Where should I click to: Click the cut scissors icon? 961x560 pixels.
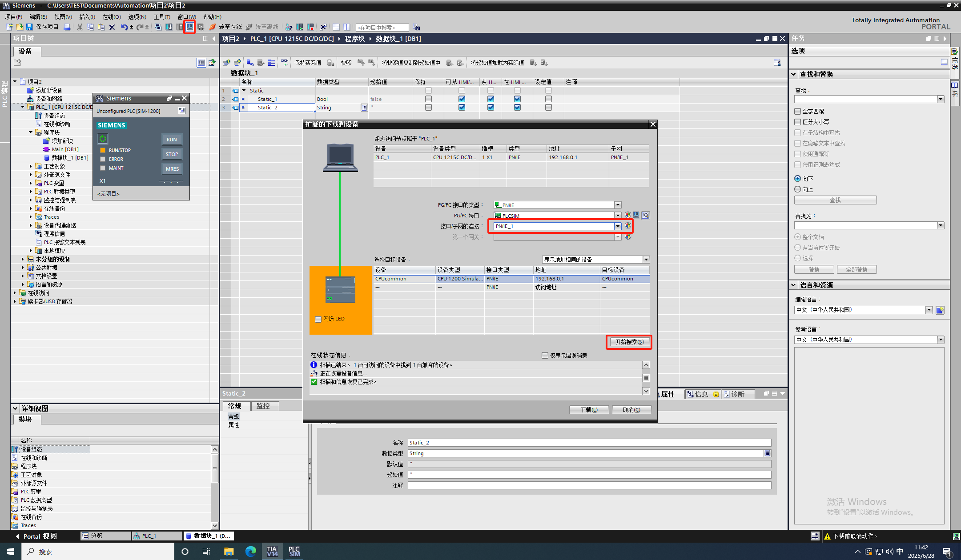(x=80, y=27)
